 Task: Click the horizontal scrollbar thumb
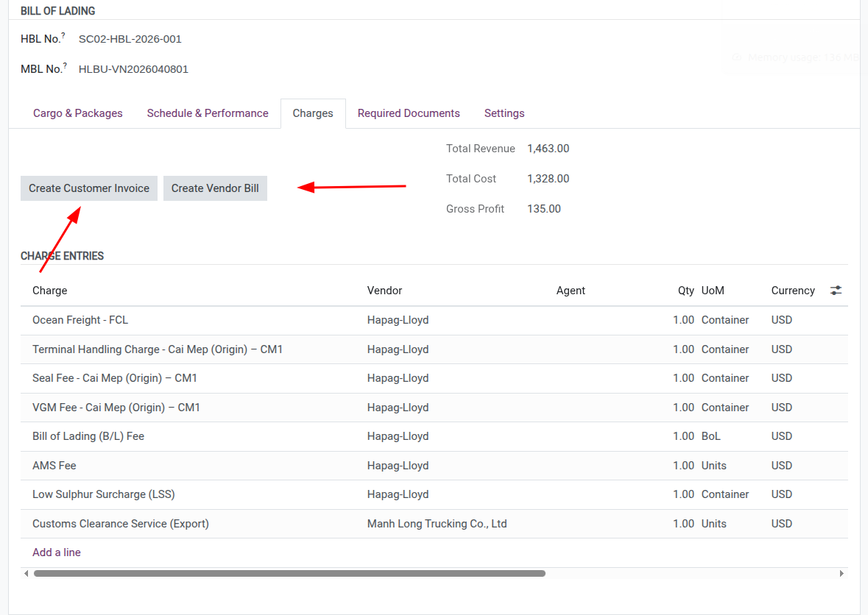289,573
